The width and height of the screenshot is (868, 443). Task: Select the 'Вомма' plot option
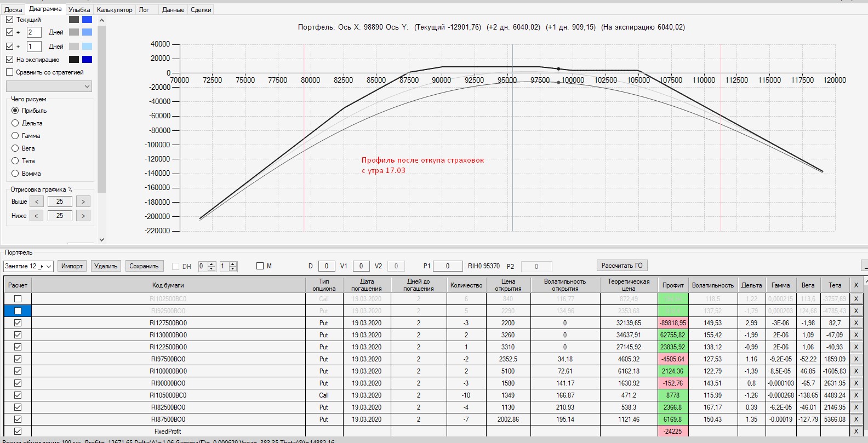pyautogui.click(x=15, y=174)
